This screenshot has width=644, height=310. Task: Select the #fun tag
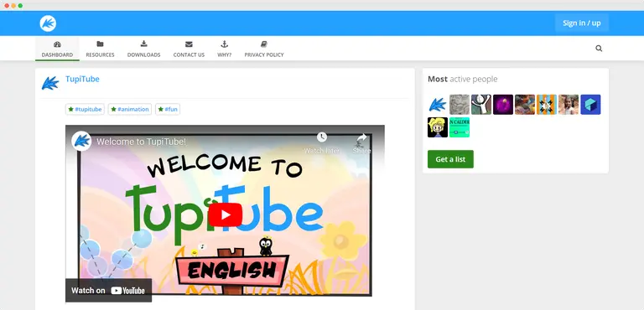(x=168, y=109)
